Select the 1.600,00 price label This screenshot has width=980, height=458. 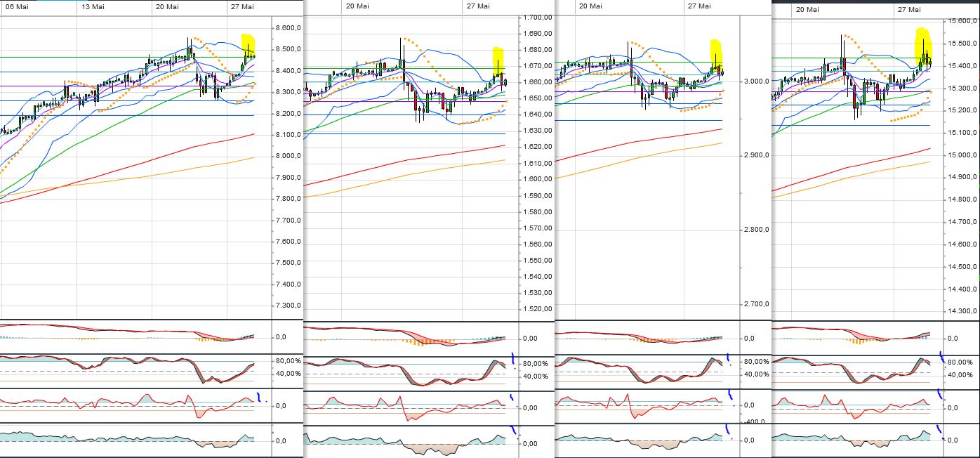538,180
